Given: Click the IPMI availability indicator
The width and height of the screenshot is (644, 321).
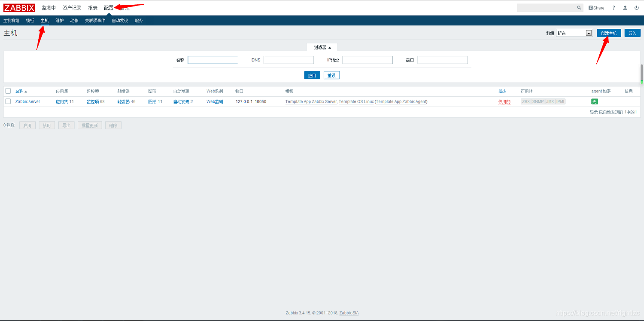Looking at the screenshot, I should pos(560,102).
